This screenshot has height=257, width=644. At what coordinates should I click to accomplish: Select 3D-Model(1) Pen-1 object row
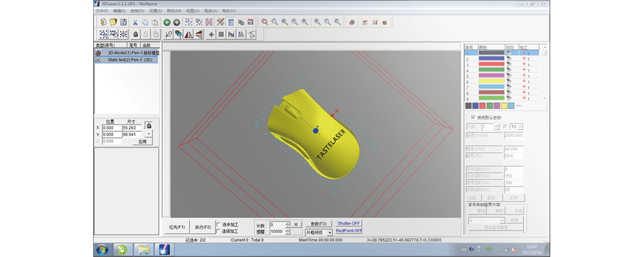tap(126, 53)
